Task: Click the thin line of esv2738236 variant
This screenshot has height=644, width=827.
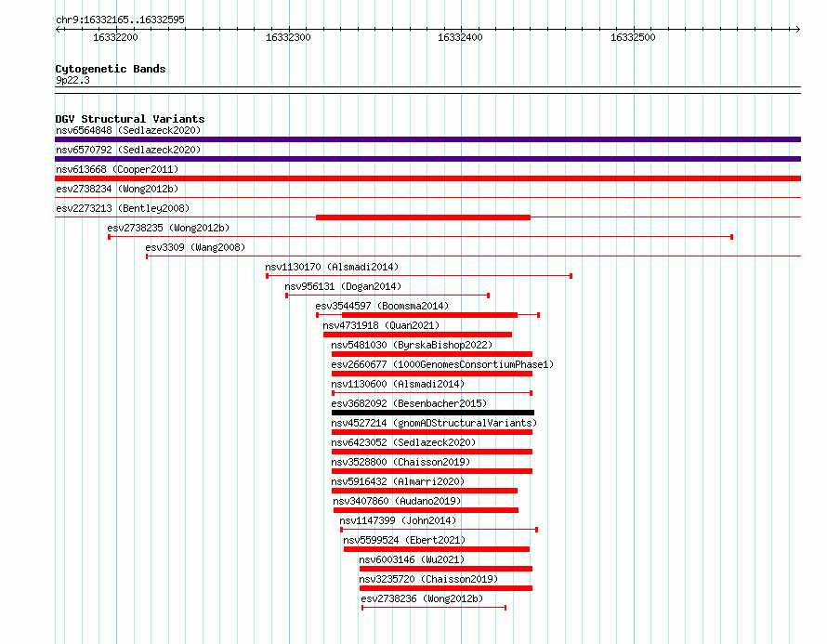Action: click(434, 608)
